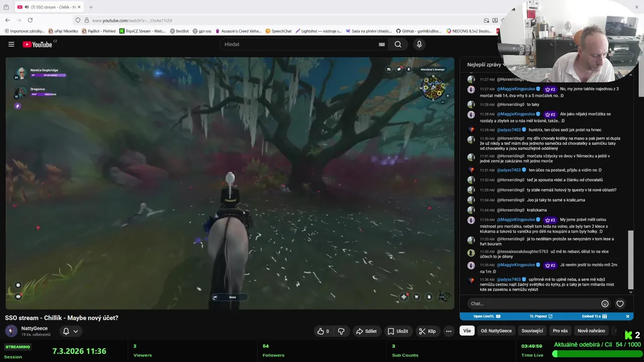644x362 pixels.
Task: Click the Embed TLs button
Action: (594, 316)
